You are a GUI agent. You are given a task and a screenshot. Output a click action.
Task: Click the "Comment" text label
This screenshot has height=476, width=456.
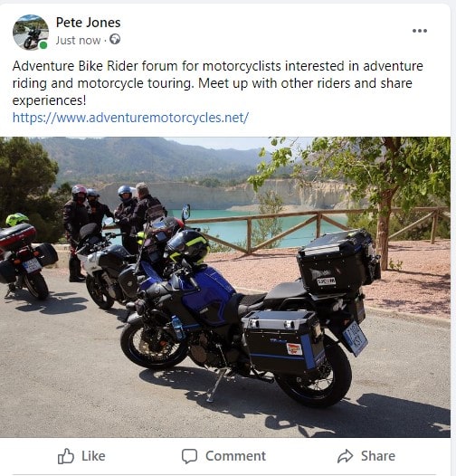(235, 456)
